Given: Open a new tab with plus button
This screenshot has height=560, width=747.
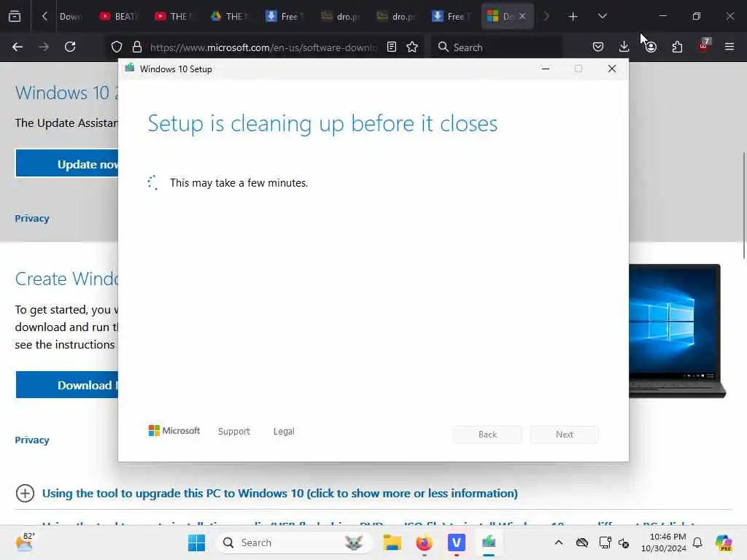Looking at the screenshot, I should click(573, 17).
